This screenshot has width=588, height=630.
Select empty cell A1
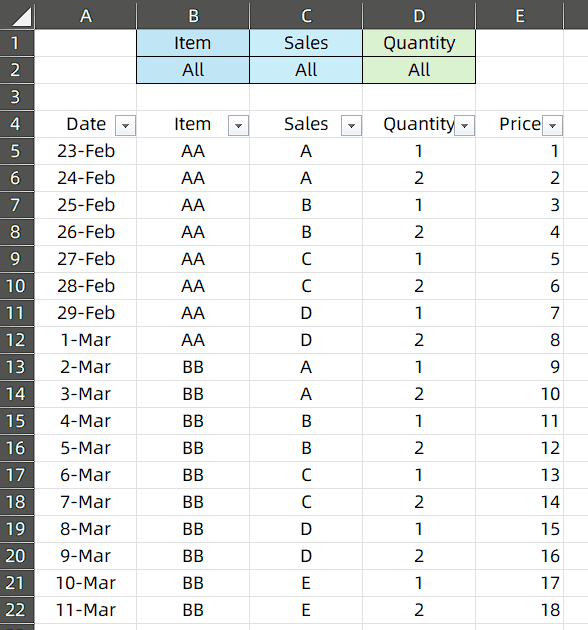coord(86,43)
